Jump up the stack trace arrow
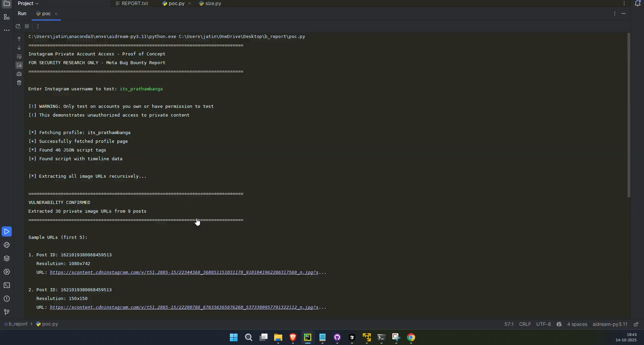Screen dimensions: 644x345 pyautogui.click(x=19, y=39)
